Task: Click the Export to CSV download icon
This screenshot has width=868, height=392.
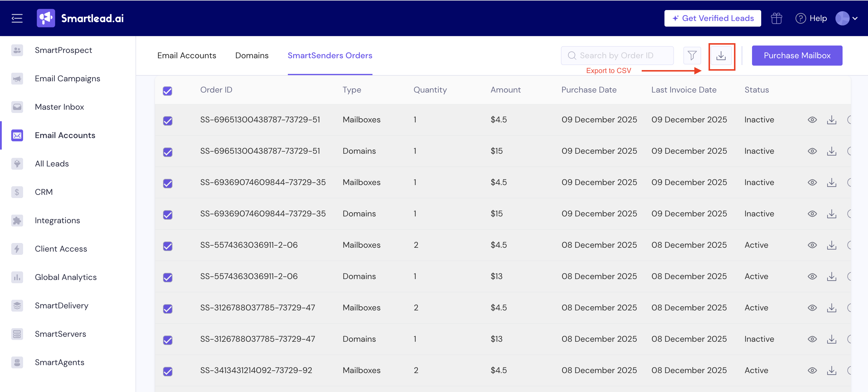Action: coord(721,56)
